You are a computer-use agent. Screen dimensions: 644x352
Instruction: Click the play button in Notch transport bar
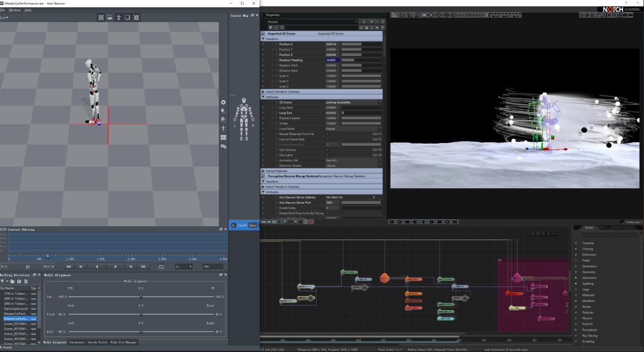pyautogui.click(x=423, y=222)
